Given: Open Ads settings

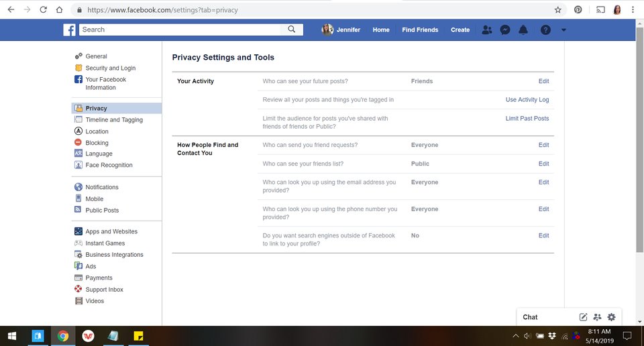Looking at the screenshot, I should pyautogui.click(x=91, y=266).
